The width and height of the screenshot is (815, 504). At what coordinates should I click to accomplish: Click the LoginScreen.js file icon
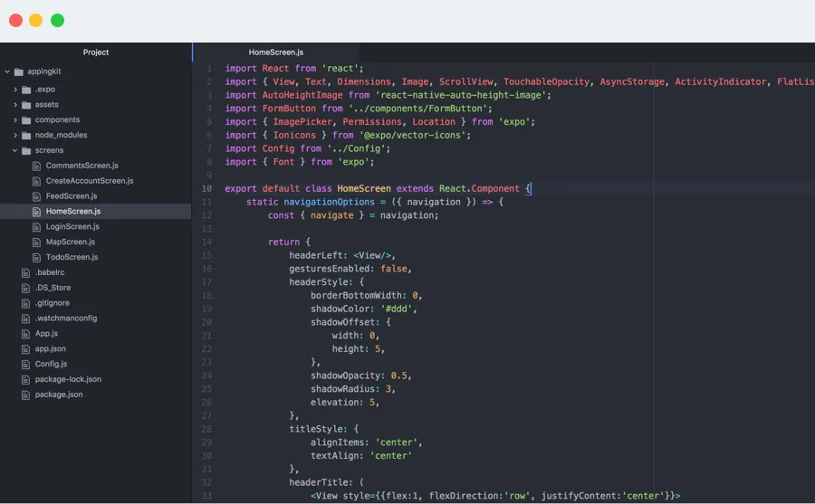click(x=36, y=226)
